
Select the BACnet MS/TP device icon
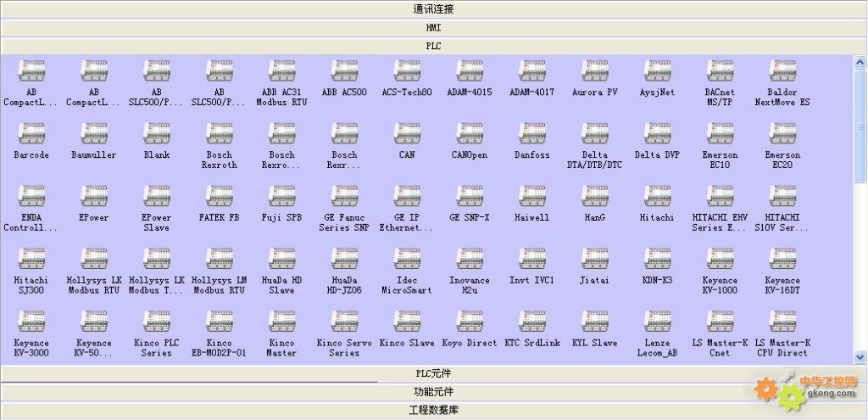pyautogui.click(x=720, y=71)
